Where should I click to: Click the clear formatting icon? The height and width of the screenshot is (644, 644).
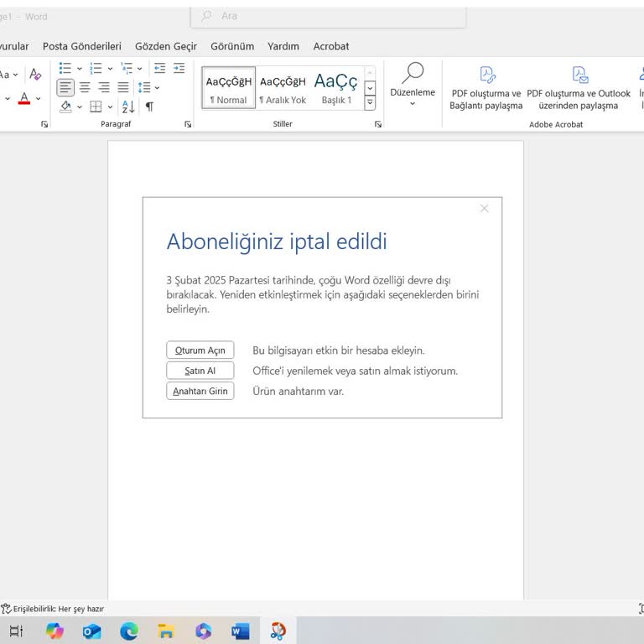click(x=35, y=75)
